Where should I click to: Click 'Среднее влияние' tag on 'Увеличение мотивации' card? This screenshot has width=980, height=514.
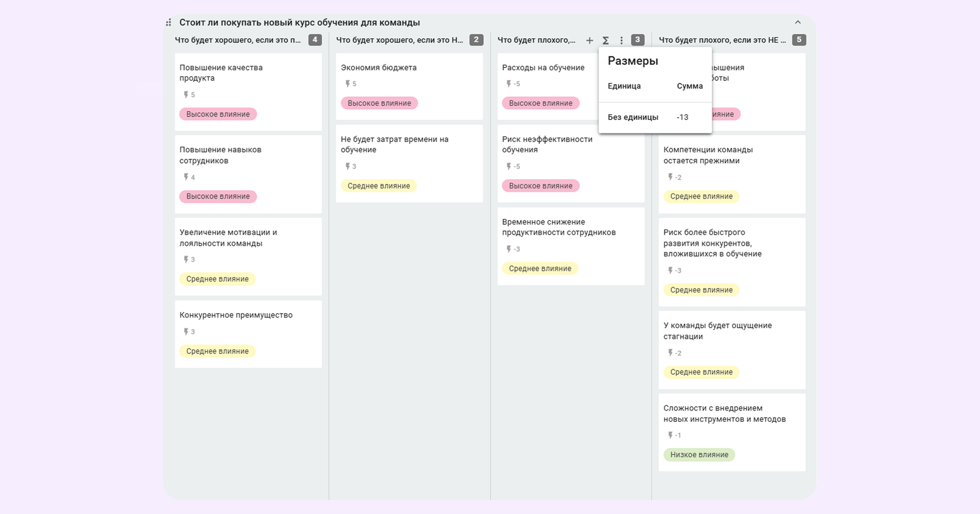tap(217, 279)
